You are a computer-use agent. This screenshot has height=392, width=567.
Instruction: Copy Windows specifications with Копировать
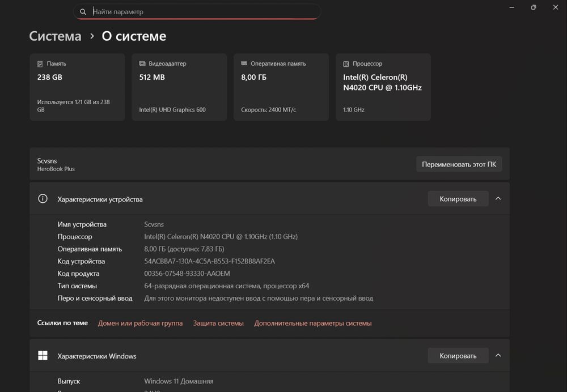458,356
